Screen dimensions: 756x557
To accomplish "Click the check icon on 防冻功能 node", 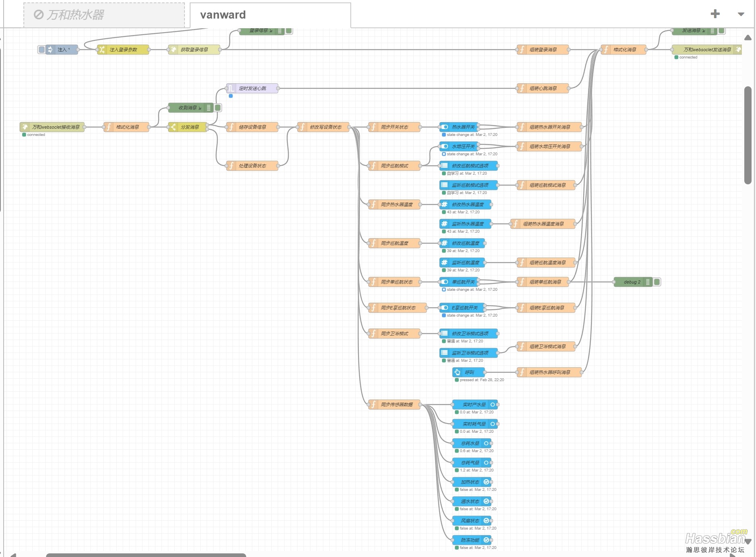I will (486, 540).
